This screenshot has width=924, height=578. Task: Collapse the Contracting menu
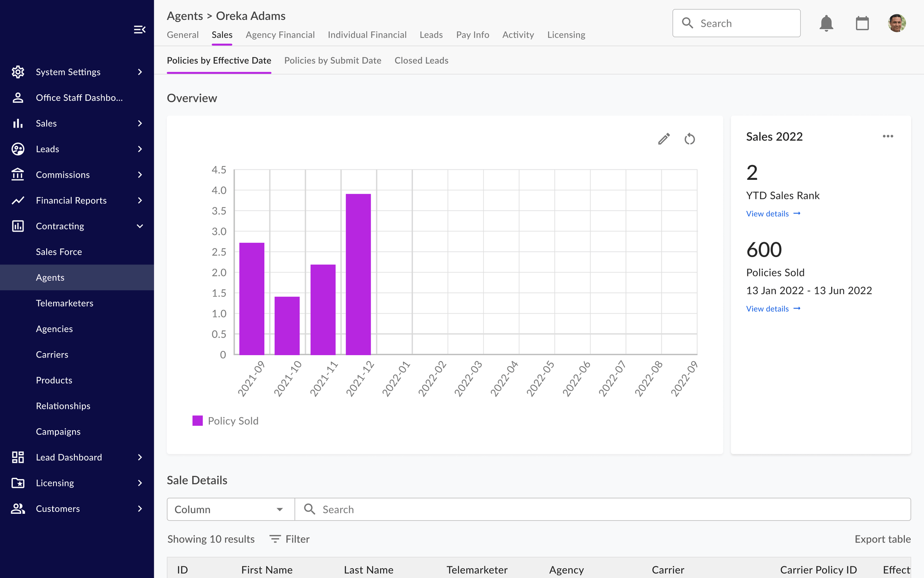click(x=140, y=226)
